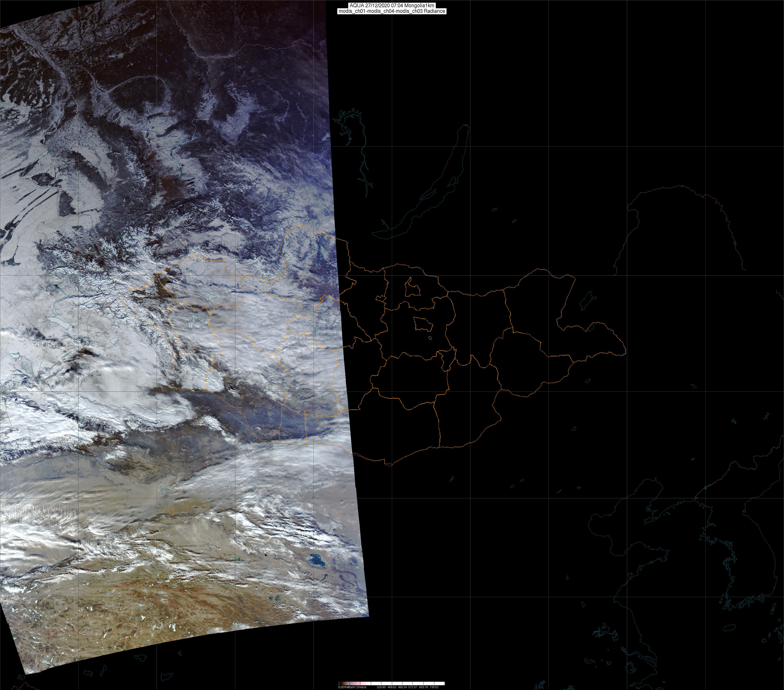Image resolution: width=784 pixels, height=690 pixels.
Task: Select the 408.62 color bar tick value
Action: (392, 687)
